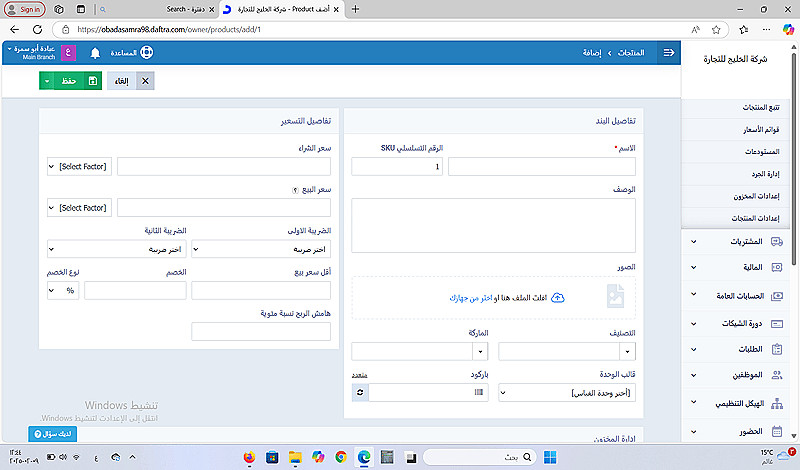Open إدارة الجرد in the sidebar
Image resolution: width=800 pixels, height=470 pixels.
(765, 174)
